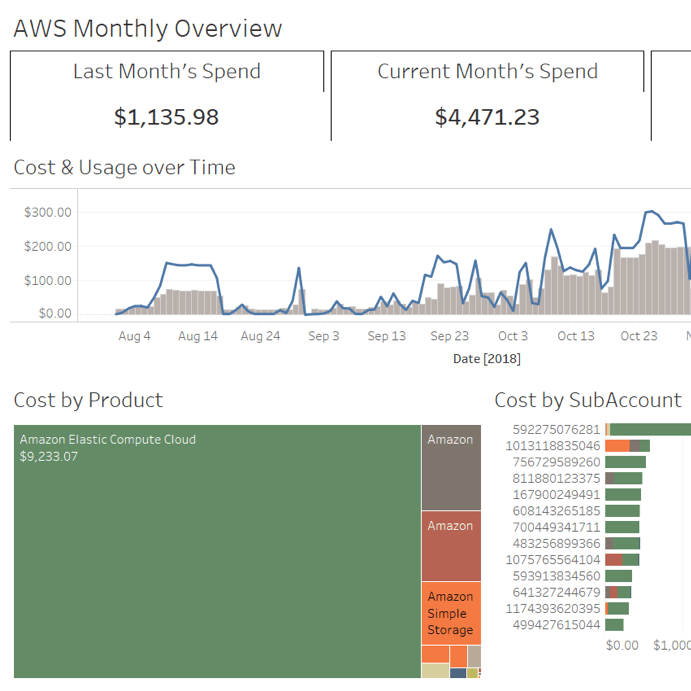Select the bar for subaccount 592275076281

(x=650, y=430)
